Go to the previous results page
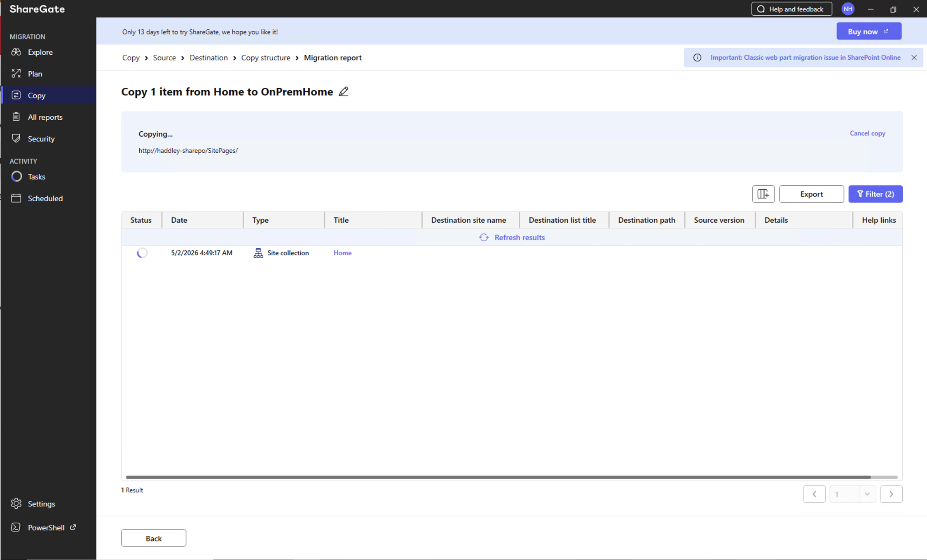Image resolution: width=927 pixels, height=560 pixels. point(814,494)
